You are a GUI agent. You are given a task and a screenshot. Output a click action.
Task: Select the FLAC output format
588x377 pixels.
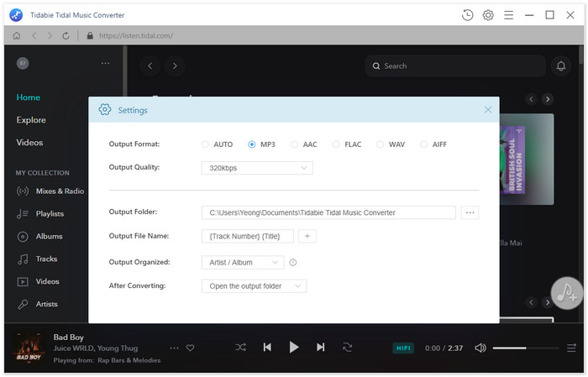(x=337, y=144)
